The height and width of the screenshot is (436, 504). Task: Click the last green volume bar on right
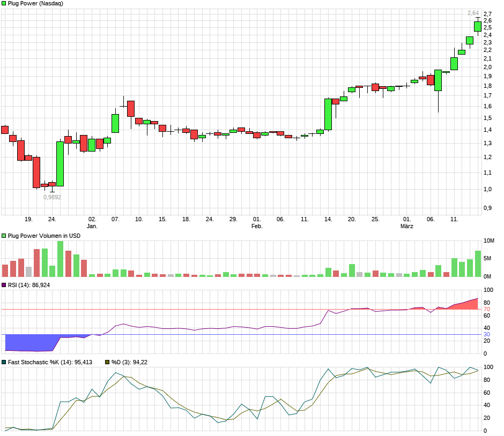[x=478, y=264]
